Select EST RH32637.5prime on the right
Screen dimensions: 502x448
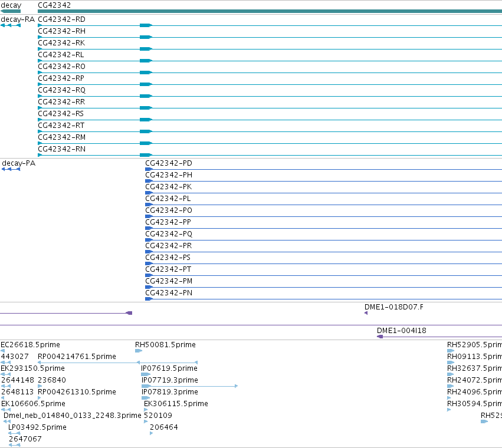point(474,368)
